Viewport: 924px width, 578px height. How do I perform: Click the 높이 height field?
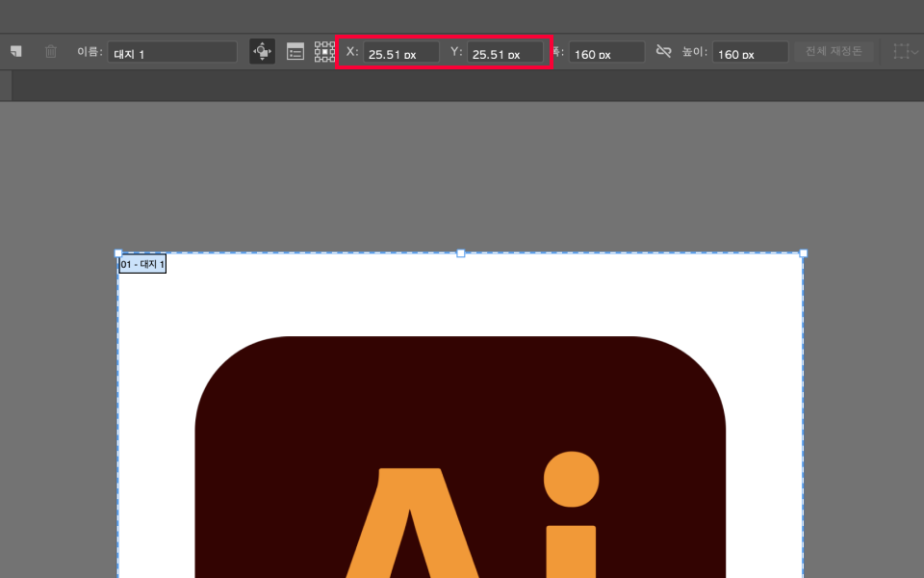click(x=750, y=52)
